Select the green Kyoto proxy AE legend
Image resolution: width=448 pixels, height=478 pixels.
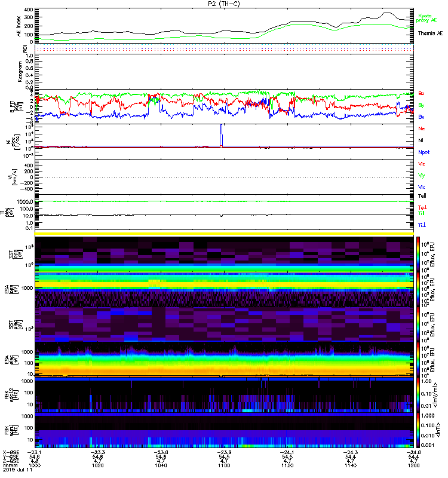(426, 18)
